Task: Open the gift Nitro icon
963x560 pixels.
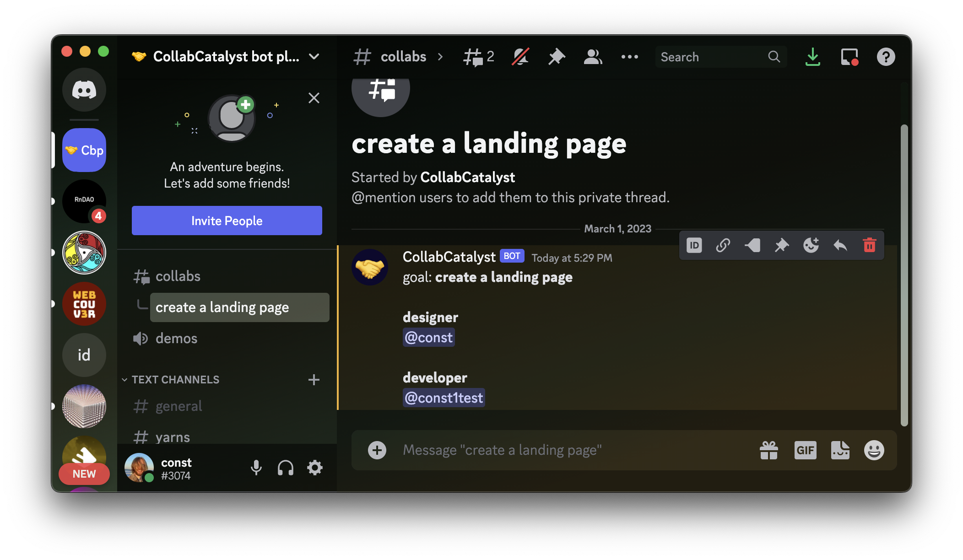Action: 769,450
